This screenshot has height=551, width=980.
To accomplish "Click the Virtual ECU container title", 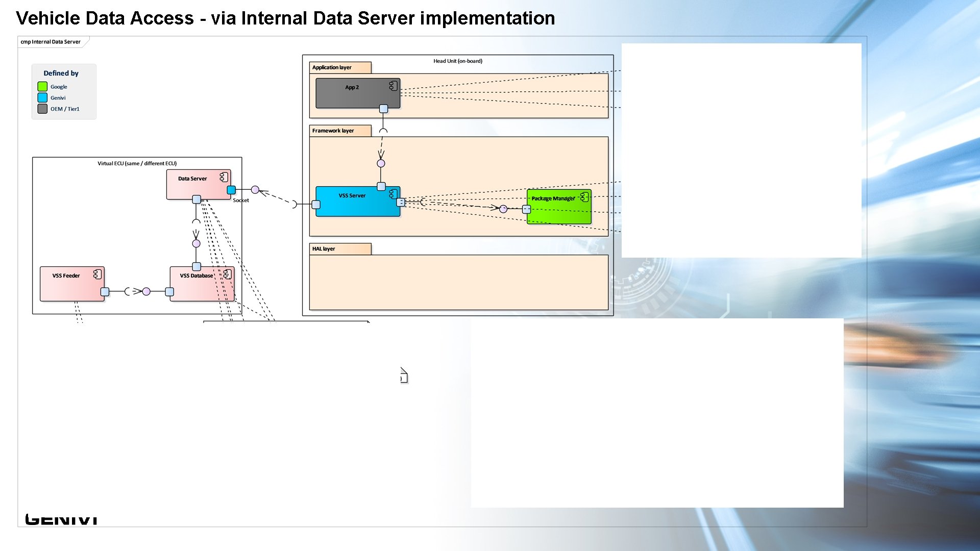I will pyautogui.click(x=137, y=164).
